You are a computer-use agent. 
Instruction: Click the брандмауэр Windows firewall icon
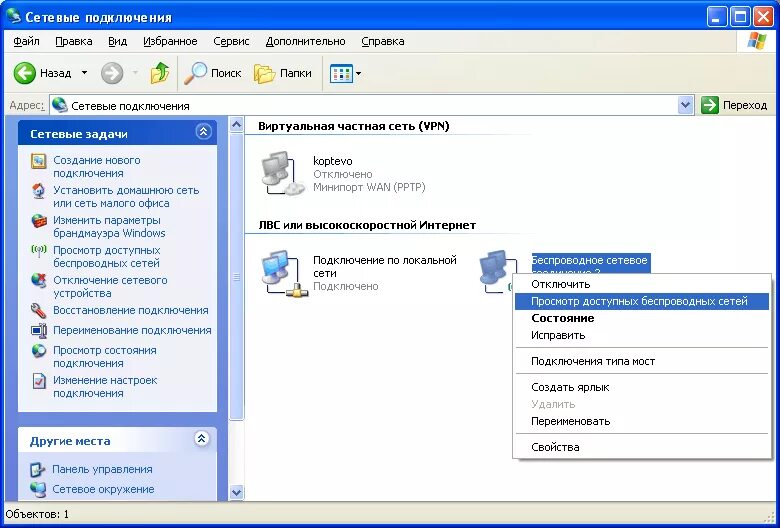[38, 221]
